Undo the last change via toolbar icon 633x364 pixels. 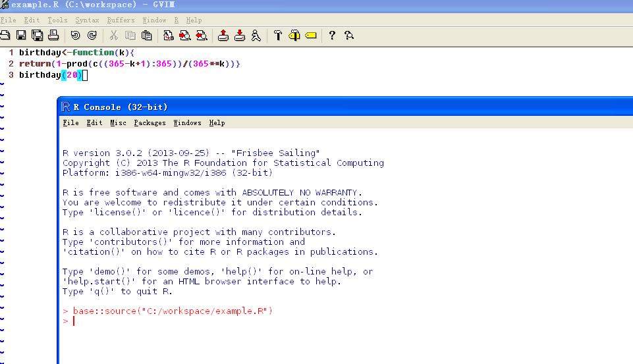coord(76,36)
